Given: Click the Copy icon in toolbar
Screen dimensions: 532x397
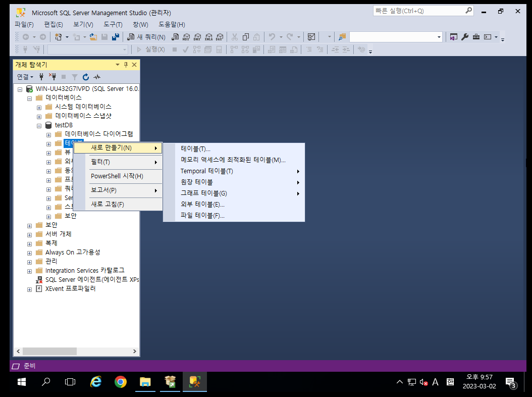Looking at the screenshot, I should (246, 37).
